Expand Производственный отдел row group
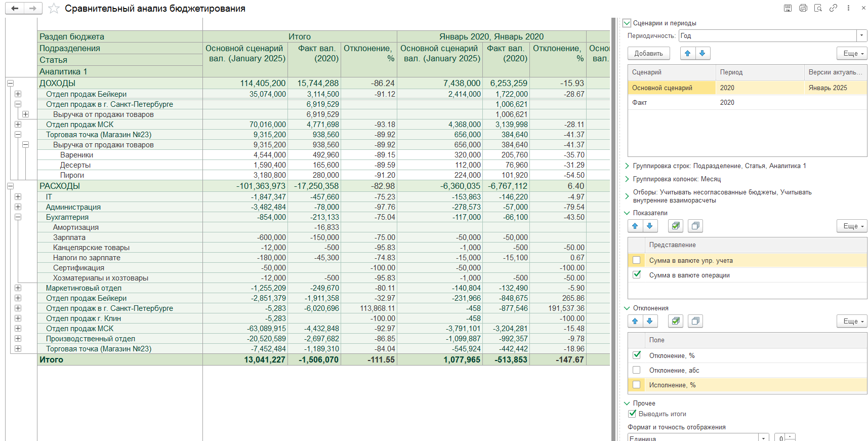 pyautogui.click(x=18, y=338)
